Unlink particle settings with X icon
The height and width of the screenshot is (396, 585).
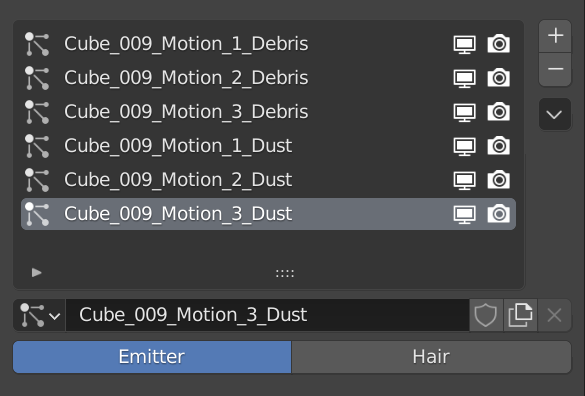554,315
